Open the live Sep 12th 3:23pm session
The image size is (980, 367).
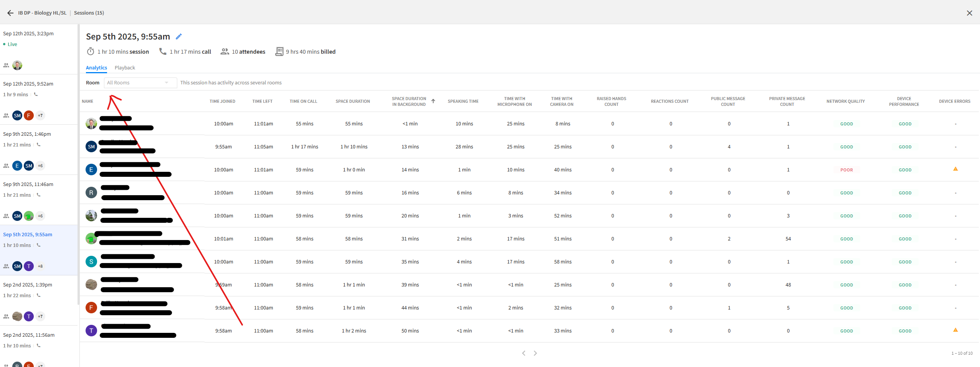pos(28,34)
